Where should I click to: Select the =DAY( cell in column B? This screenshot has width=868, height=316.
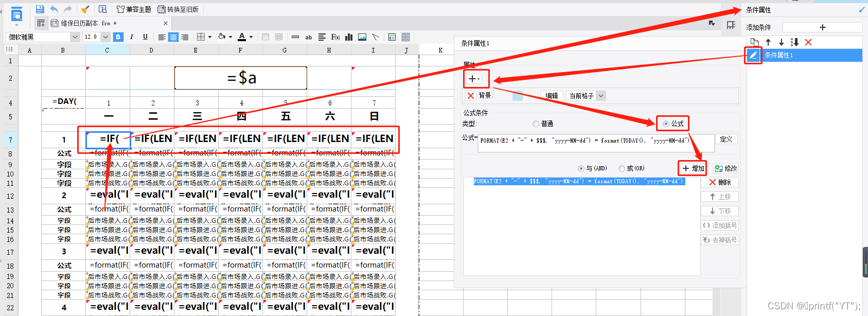point(64,101)
